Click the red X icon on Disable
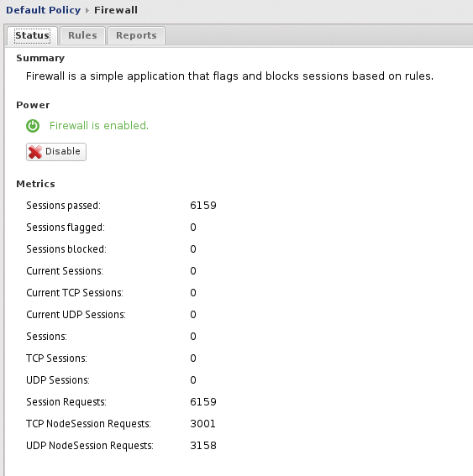473x476 pixels. pyautogui.click(x=35, y=152)
